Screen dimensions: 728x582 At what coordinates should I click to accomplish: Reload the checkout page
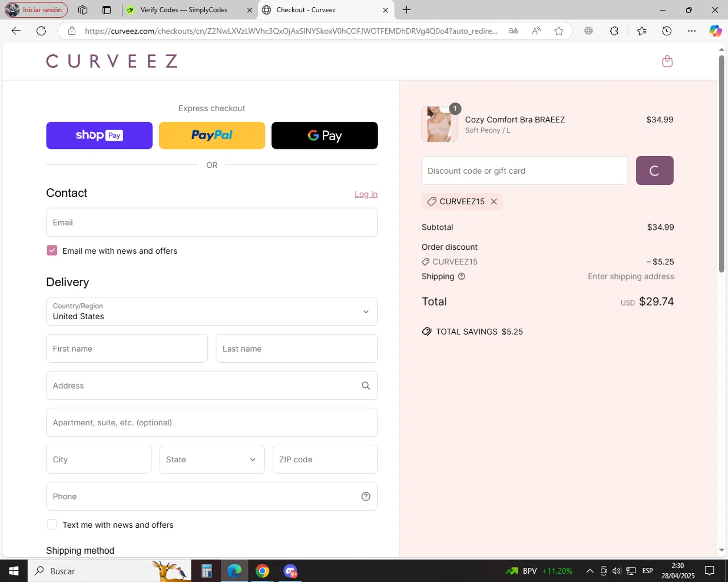(41, 31)
